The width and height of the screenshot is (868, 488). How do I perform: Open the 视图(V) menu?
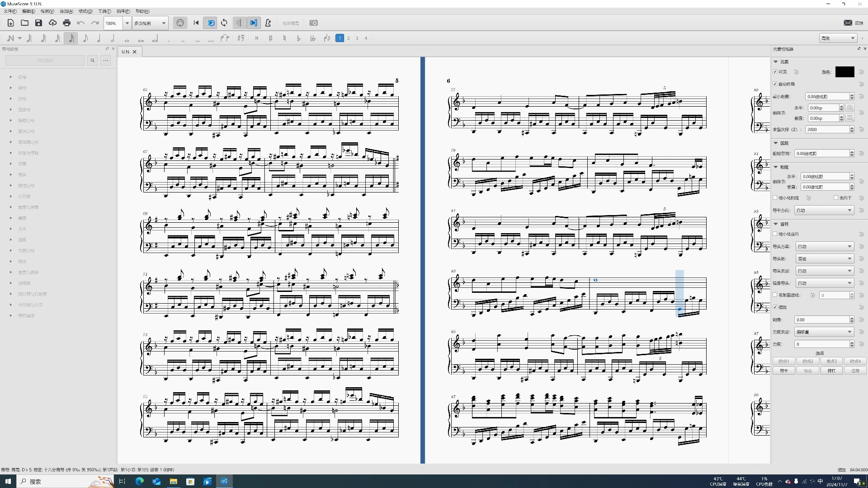coord(47,11)
